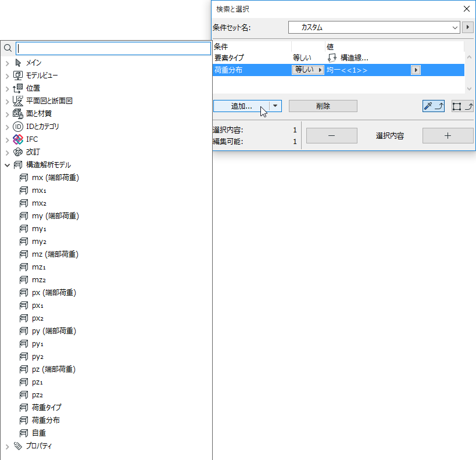Click the モデルビュー monitor icon

pyautogui.click(x=18, y=76)
